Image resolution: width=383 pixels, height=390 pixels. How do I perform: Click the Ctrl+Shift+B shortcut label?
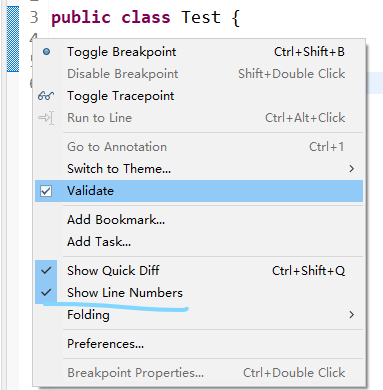pos(309,52)
